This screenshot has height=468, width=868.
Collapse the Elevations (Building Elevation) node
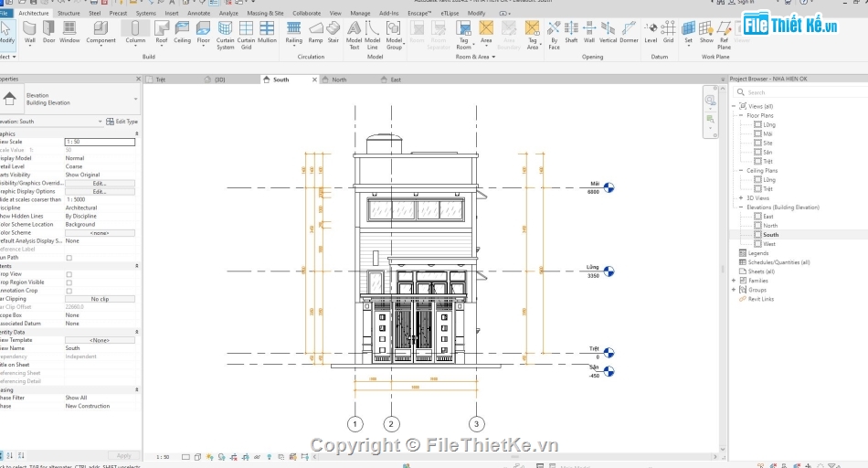(741, 207)
